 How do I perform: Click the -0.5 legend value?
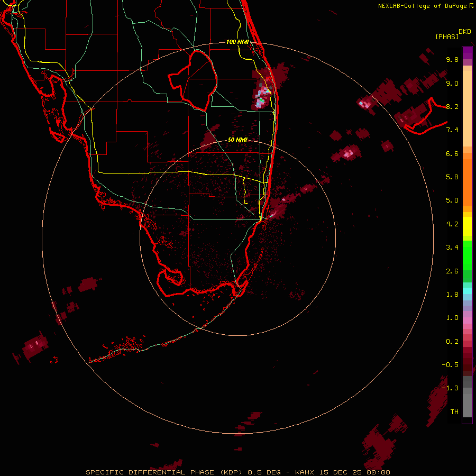coord(450,365)
